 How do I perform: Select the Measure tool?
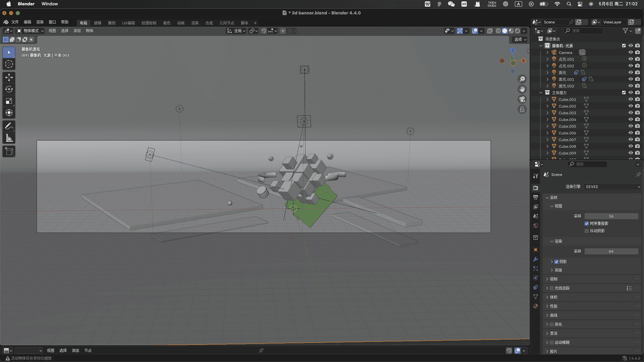[x=9, y=138]
